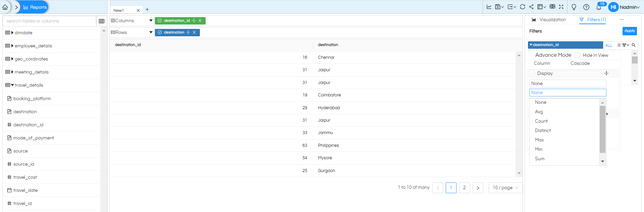This screenshot has height=212, width=644.
Task: Open options on the destination row pill
Action: tap(188, 32)
